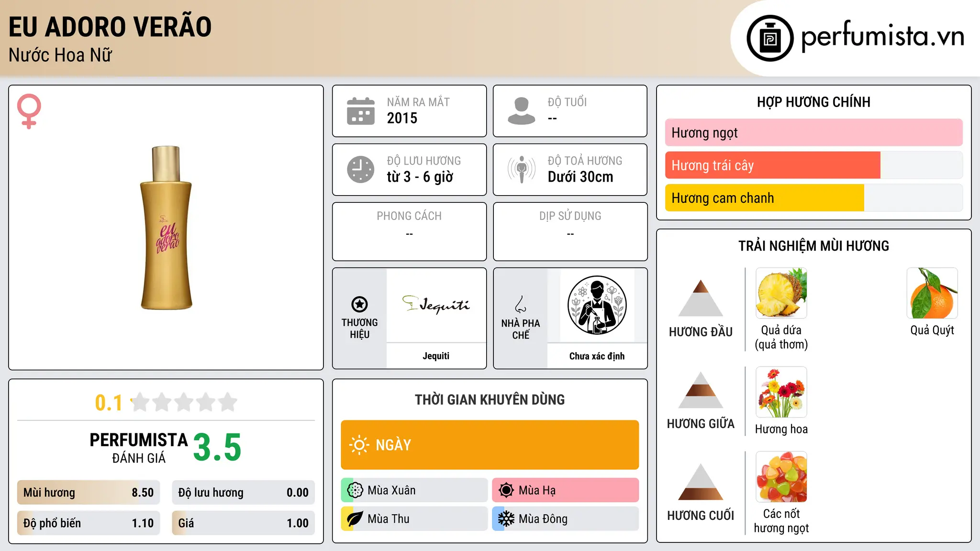Click the nose icon above Nhà pha chế
980x551 pixels.
[x=521, y=304]
